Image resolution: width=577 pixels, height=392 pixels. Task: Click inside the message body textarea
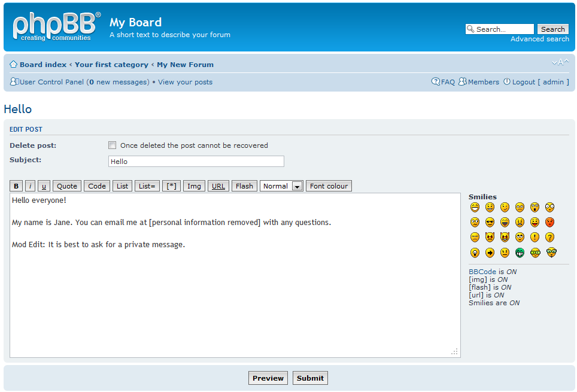point(235,275)
